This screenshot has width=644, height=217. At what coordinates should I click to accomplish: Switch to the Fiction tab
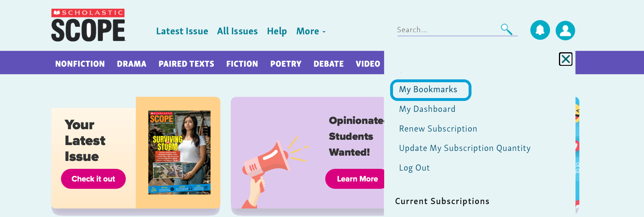point(242,64)
